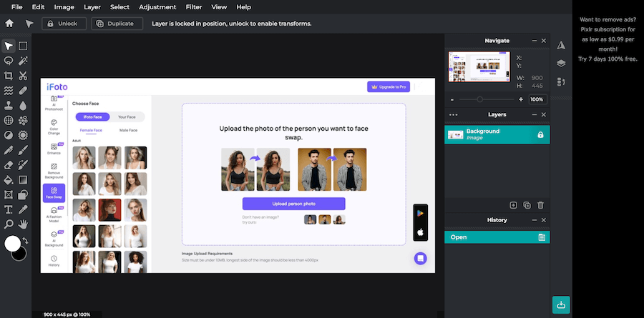Image resolution: width=644 pixels, height=318 pixels.
Task: Click the Open history entry
Action: (x=497, y=237)
